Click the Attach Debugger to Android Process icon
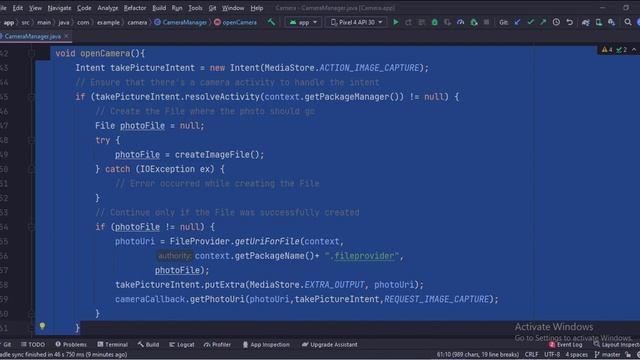 (x=473, y=22)
